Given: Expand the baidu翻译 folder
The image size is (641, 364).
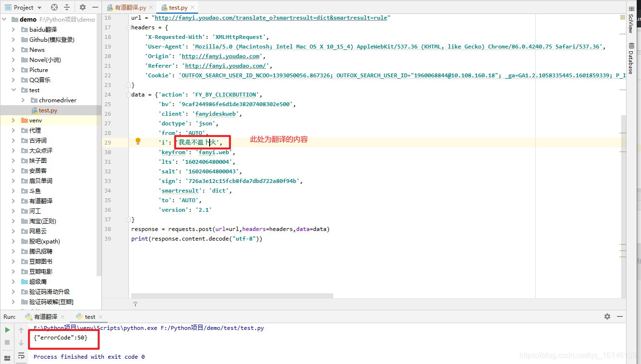Looking at the screenshot, I should click(x=13, y=30).
